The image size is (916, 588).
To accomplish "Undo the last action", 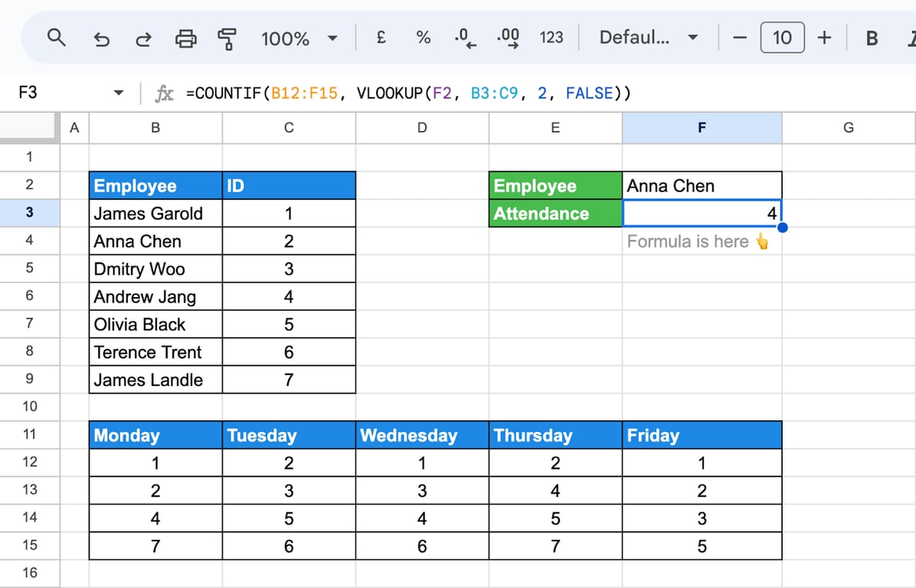I will coord(101,38).
